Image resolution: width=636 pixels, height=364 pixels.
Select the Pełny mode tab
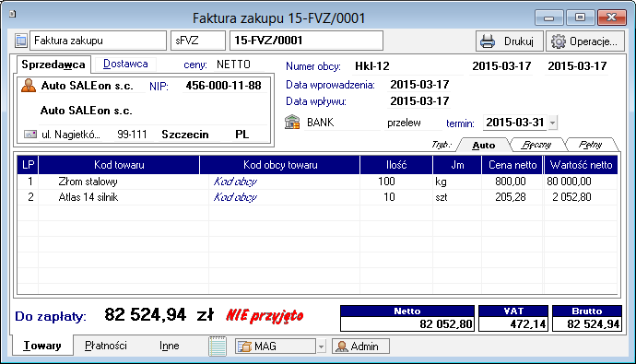coord(590,145)
